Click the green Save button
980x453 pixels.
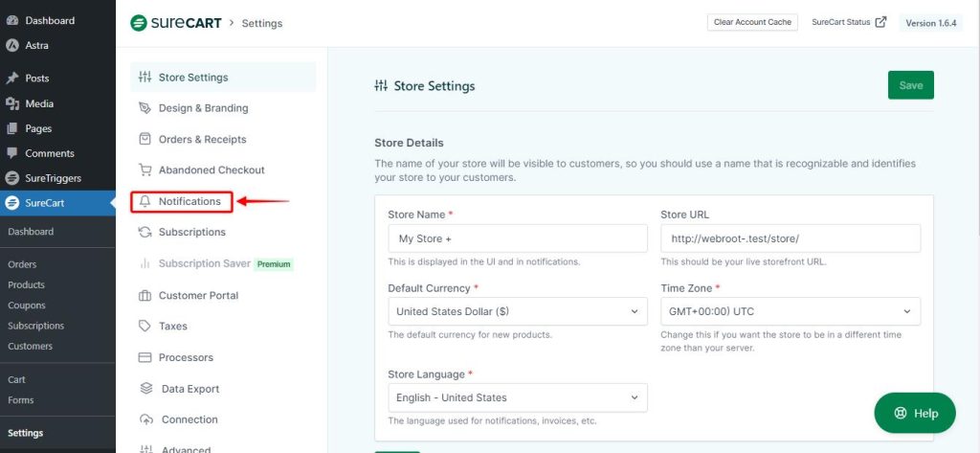(x=911, y=85)
